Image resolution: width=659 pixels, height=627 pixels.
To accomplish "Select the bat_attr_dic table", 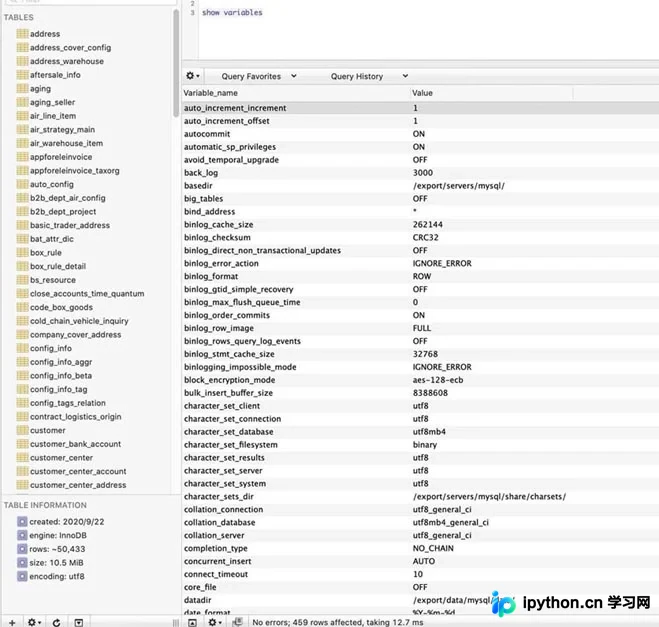I will pos(52,239).
